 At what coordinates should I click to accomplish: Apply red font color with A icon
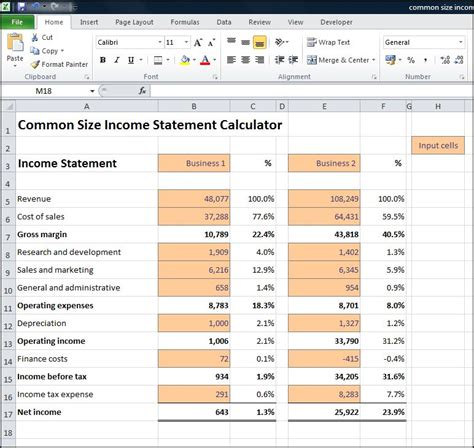(x=205, y=60)
